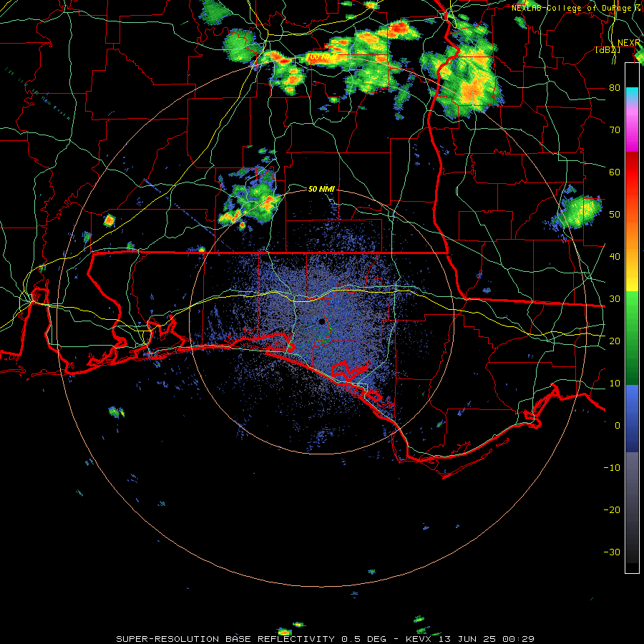Click the 70 value on the dBZ scale
Viewport: 644px width, 644px height.
coord(615,130)
